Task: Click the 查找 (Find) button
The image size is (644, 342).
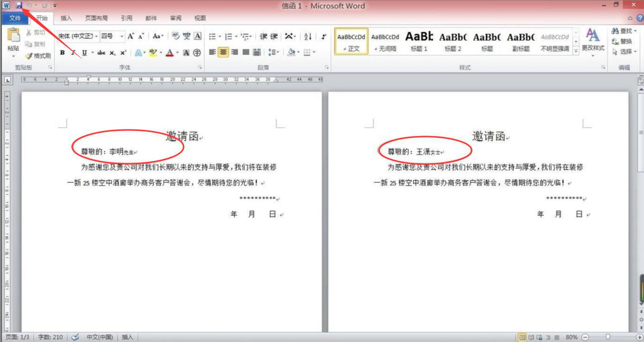Action: click(x=625, y=31)
